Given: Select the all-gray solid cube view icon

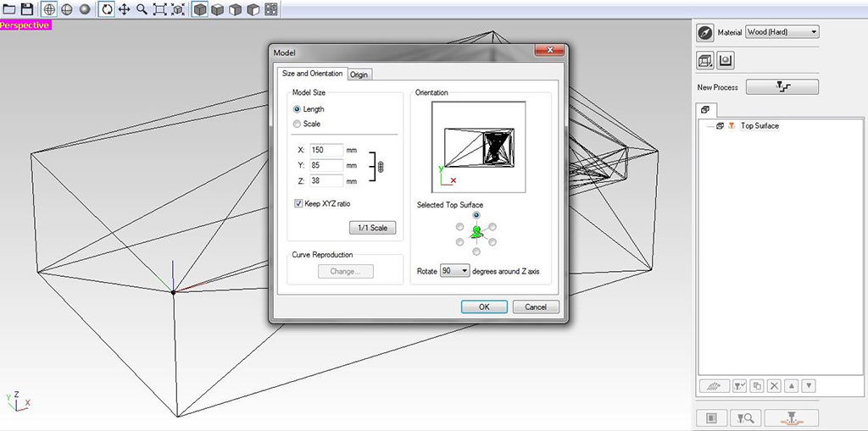Looking at the screenshot, I should point(200,9).
